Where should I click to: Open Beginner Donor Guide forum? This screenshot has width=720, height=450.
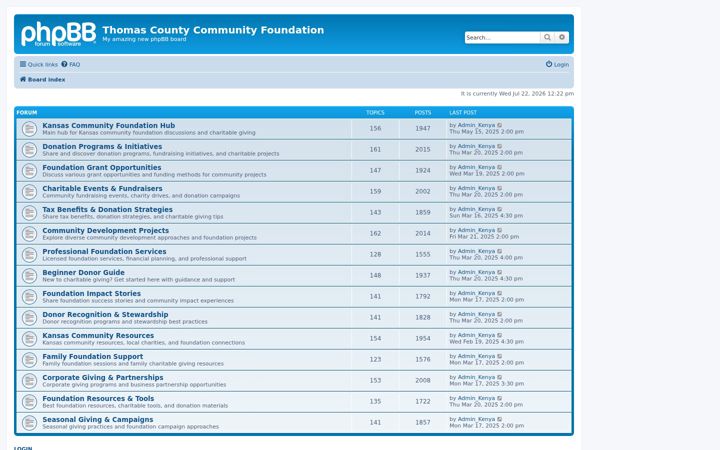click(84, 272)
